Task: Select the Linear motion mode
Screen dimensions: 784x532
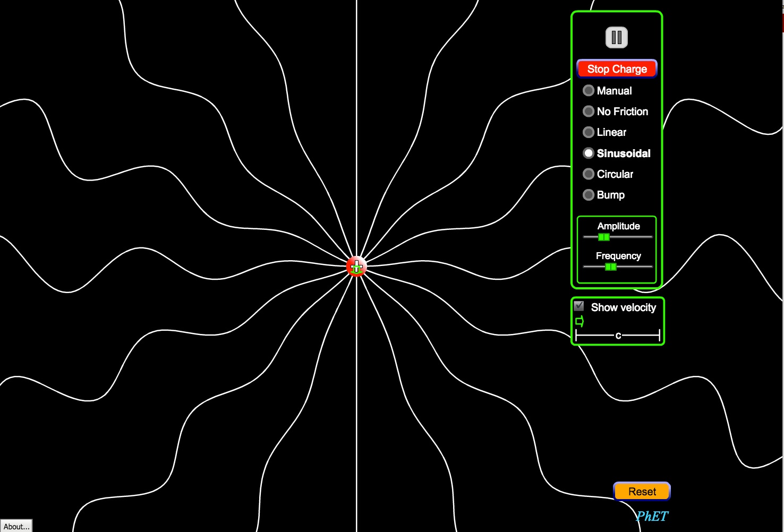Action: [589, 132]
